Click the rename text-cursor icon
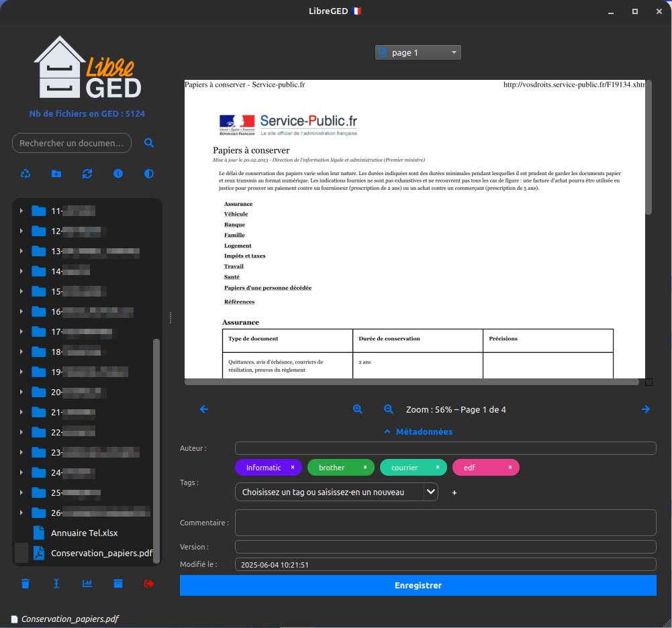672x628 pixels. coord(56,583)
